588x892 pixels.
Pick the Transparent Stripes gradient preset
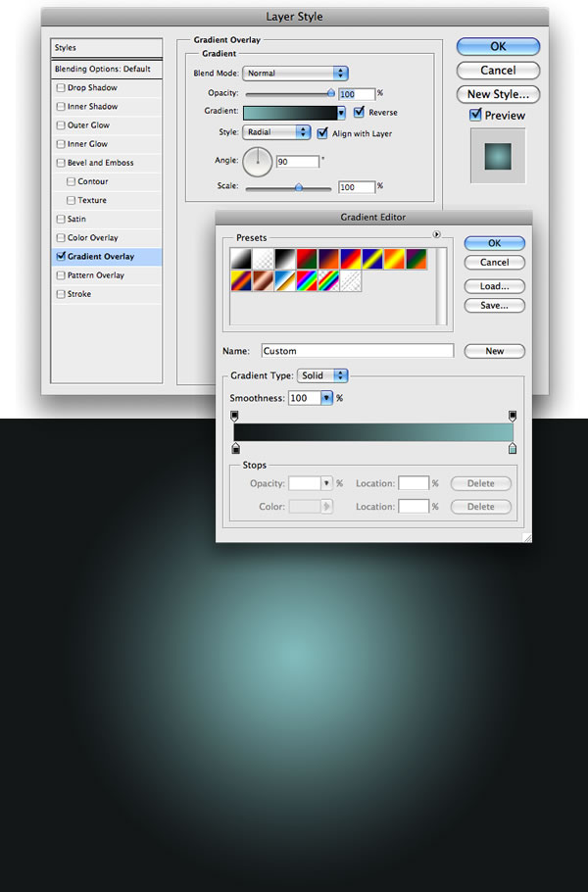click(351, 281)
